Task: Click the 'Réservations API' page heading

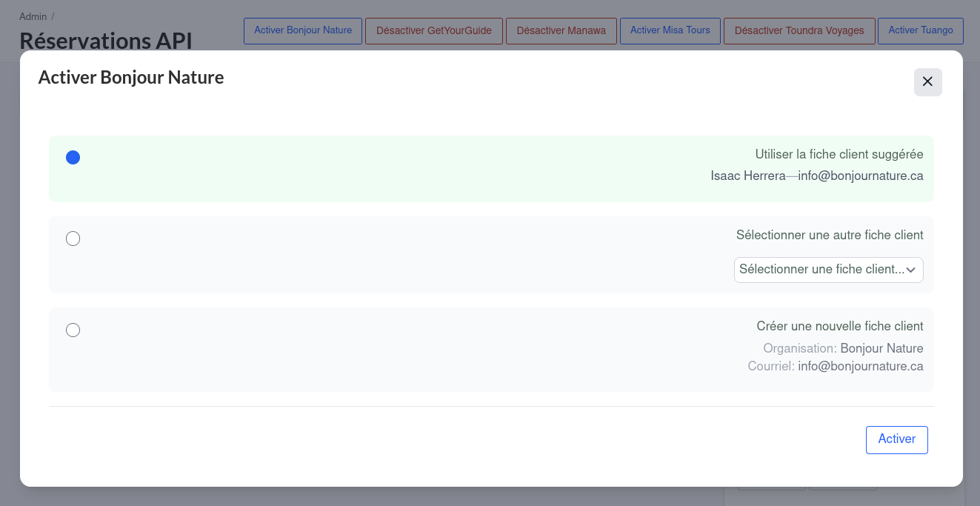Action: point(106,41)
